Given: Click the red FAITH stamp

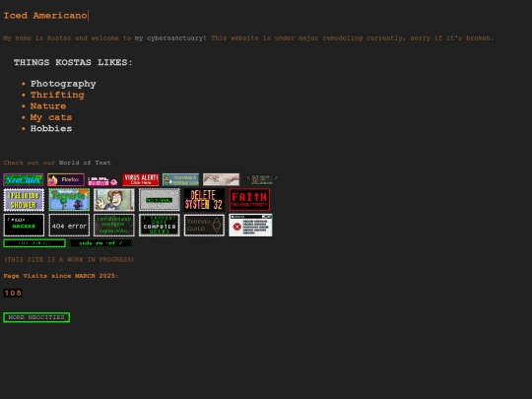Looking at the screenshot, I should (249, 200).
